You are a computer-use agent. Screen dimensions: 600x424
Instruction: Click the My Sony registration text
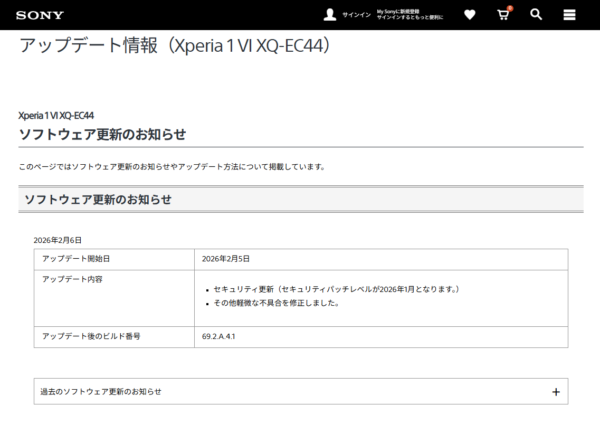[x=410, y=15]
